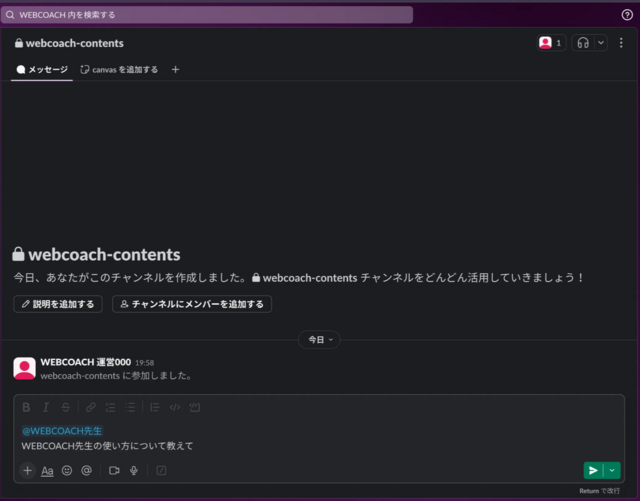The height and width of the screenshot is (501, 640).
Task: Add a new tab with plus icon
Action: click(x=175, y=70)
